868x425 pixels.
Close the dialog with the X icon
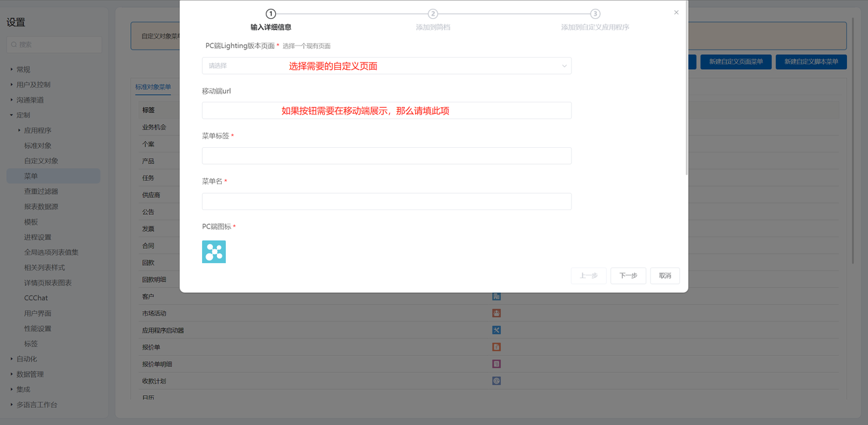(x=676, y=12)
